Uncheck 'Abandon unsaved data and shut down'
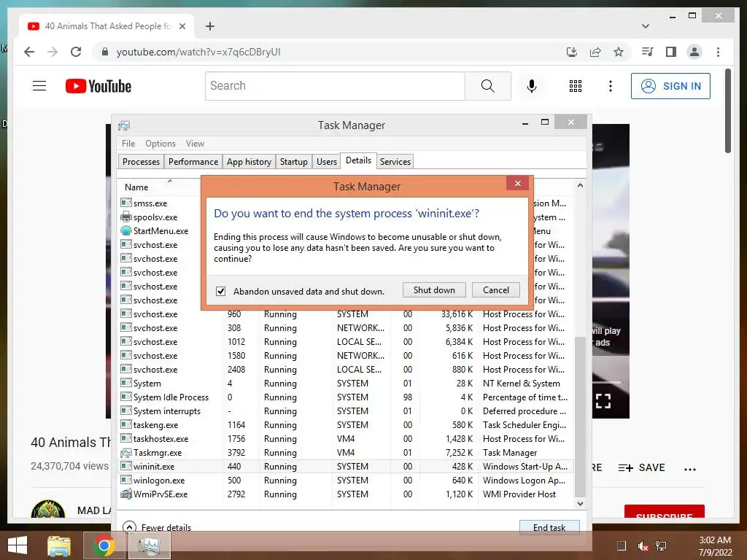Image resolution: width=747 pixels, height=560 pixels. point(220,291)
